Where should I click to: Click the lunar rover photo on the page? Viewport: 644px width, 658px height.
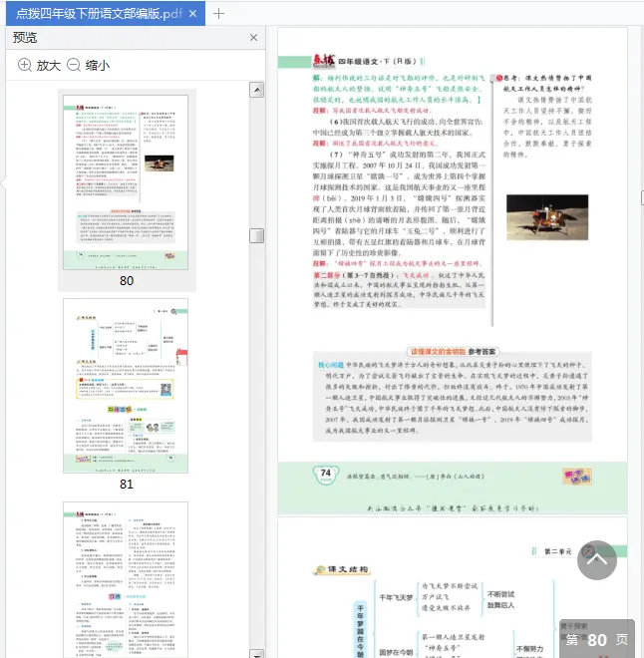547,217
